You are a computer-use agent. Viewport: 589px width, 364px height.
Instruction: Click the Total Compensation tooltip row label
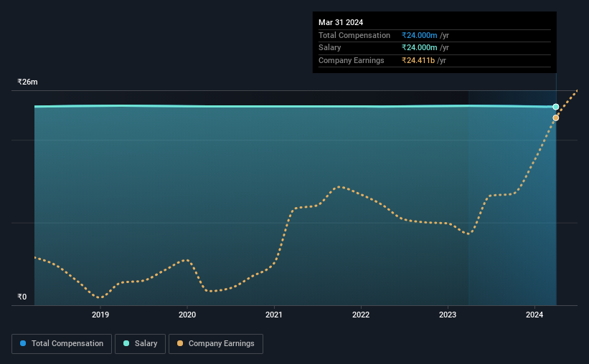(x=354, y=35)
